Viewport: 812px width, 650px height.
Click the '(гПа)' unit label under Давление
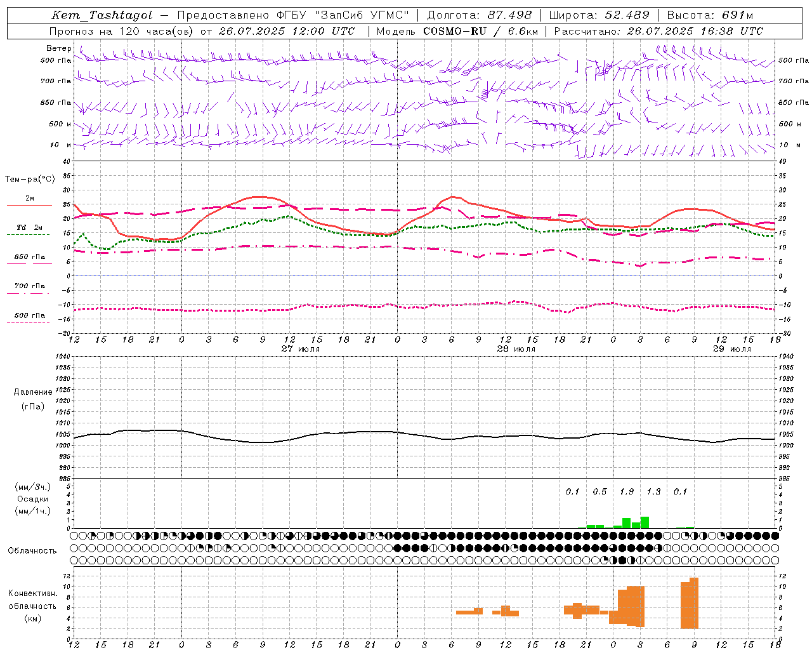coord(33,406)
